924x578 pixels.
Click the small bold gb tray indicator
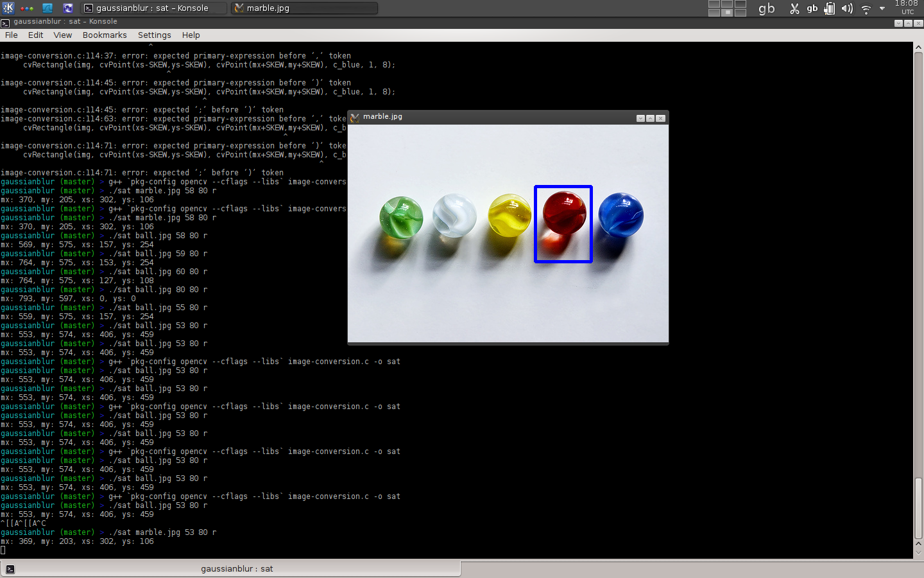(x=812, y=8)
